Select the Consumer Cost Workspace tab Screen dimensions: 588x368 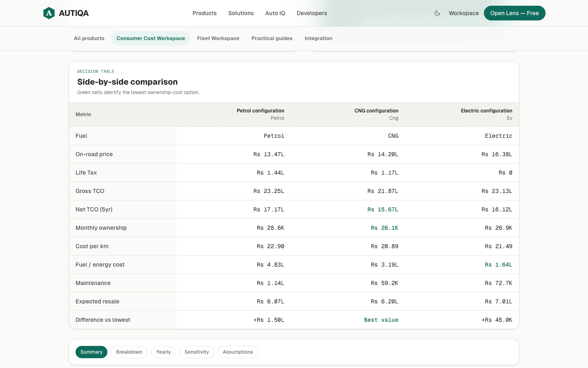(151, 38)
